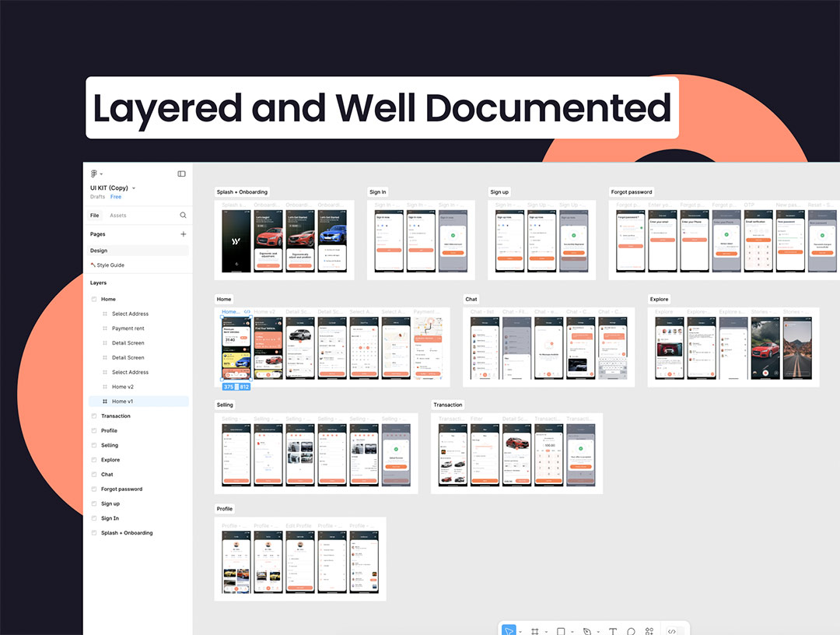Expand the UI KIT (Copy) file name dropdown
840x635 pixels.
coord(134,188)
